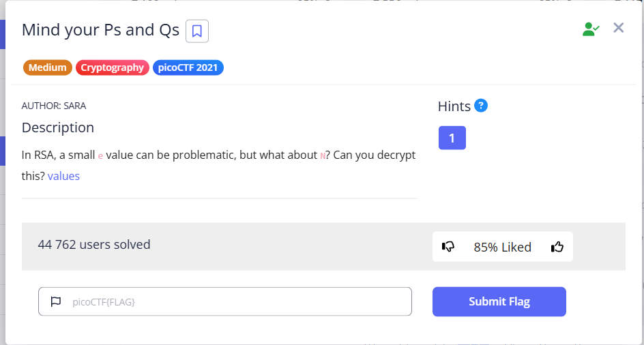Click the green solved-user status icon
Screen dimensions: 644x345
[590, 29]
